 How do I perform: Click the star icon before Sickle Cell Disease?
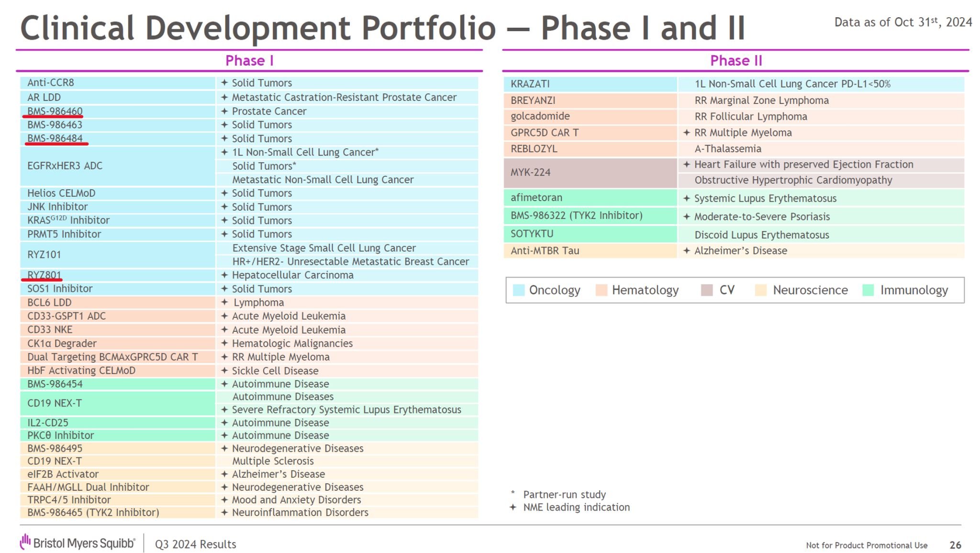224,370
